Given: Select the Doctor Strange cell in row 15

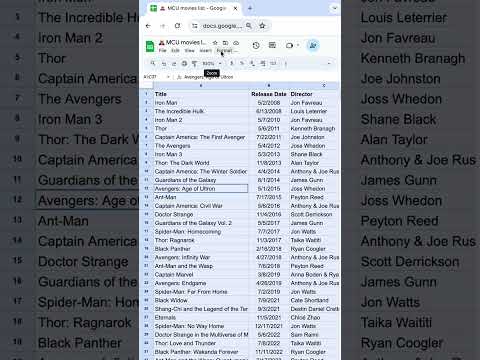Looking at the screenshot, I should tap(201, 214).
